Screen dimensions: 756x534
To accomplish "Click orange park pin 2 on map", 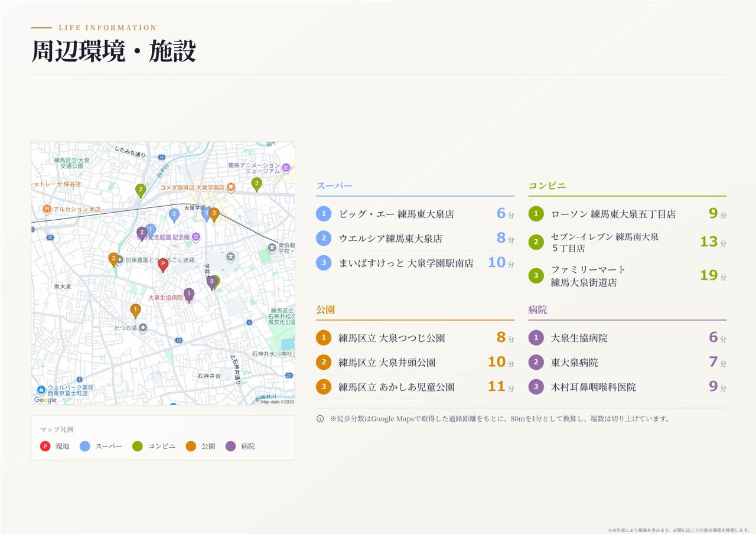I will point(113,259).
